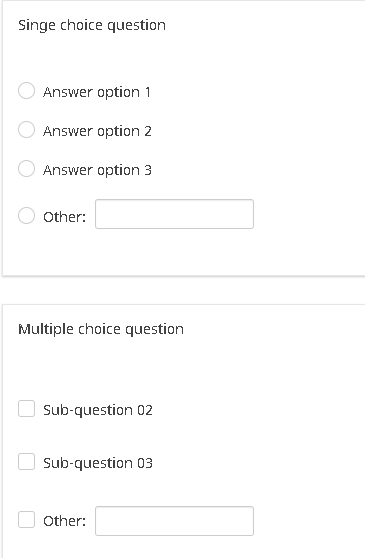
Task: Choose the Answer option 2 radio button
Action: [x=26, y=129]
